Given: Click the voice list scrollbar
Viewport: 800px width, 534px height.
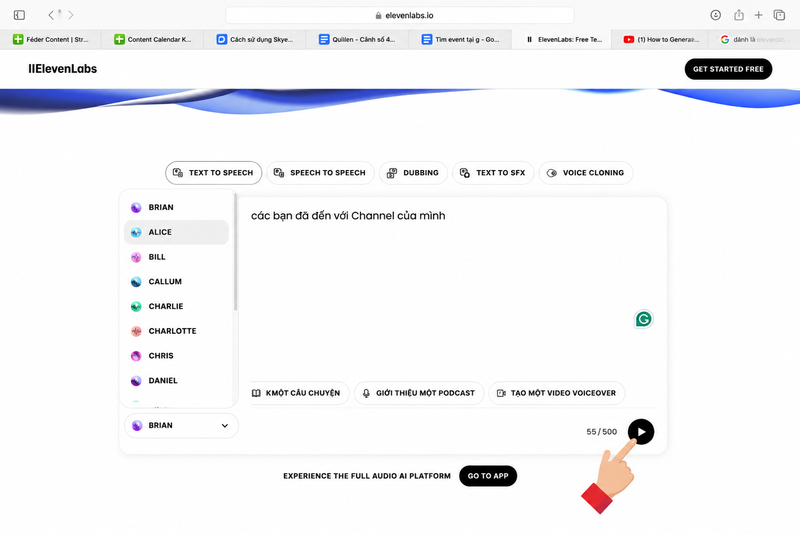Looking at the screenshot, I should click(235, 251).
